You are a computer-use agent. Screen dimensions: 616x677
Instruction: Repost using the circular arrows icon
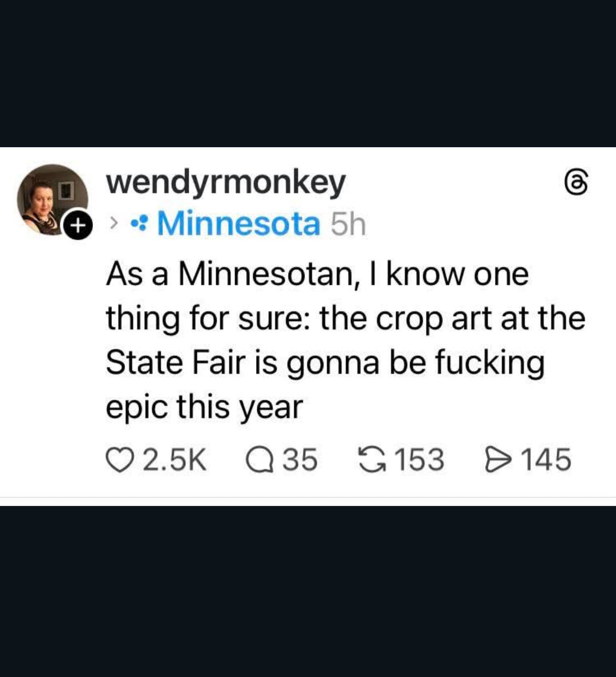click(371, 460)
